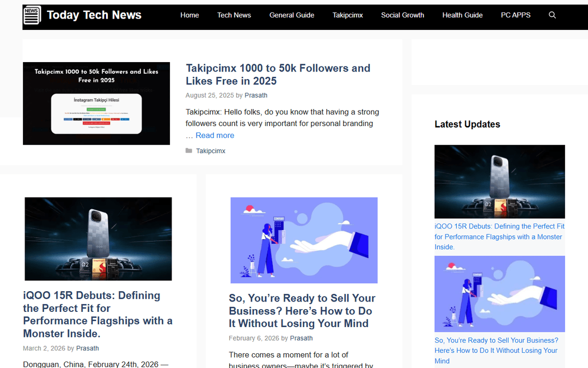Click the Latest Updates sidebar heading
Image resolution: width=588 pixels, height=368 pixels.
(x=467, y=124)
